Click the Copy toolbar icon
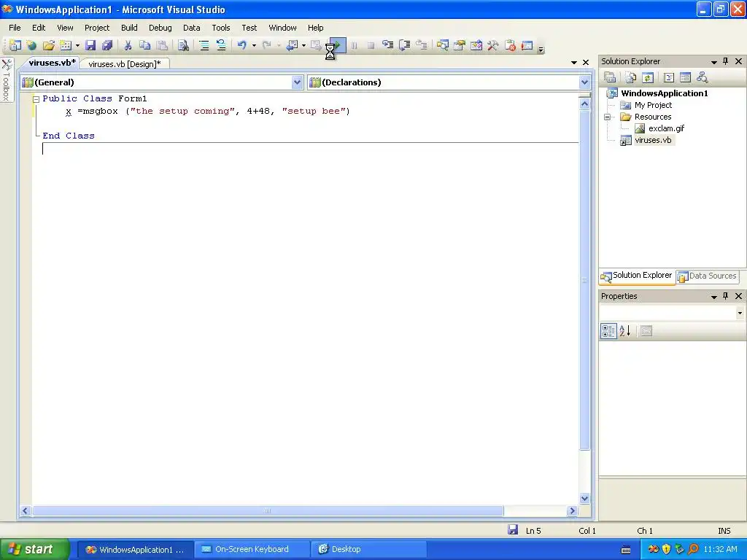The width and height of the screenshot is (747, 560). (x=145, y=45)
